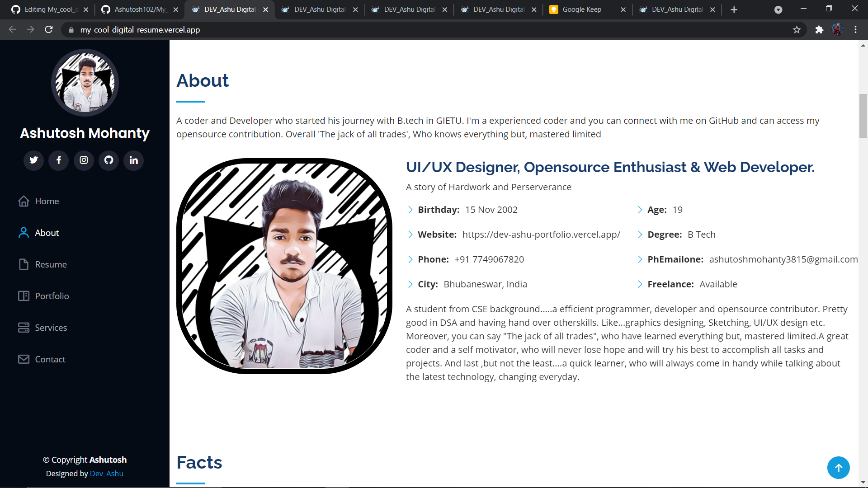Screen dimensions: 868x488
Task: Select the Portfolio sidebar icon
Action: tap(24, 296)
